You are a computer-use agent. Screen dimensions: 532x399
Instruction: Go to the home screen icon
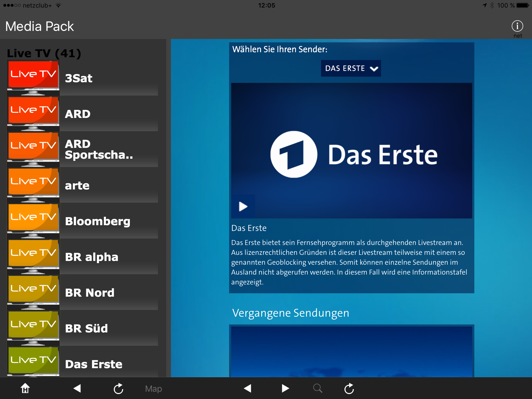[25, 388]
